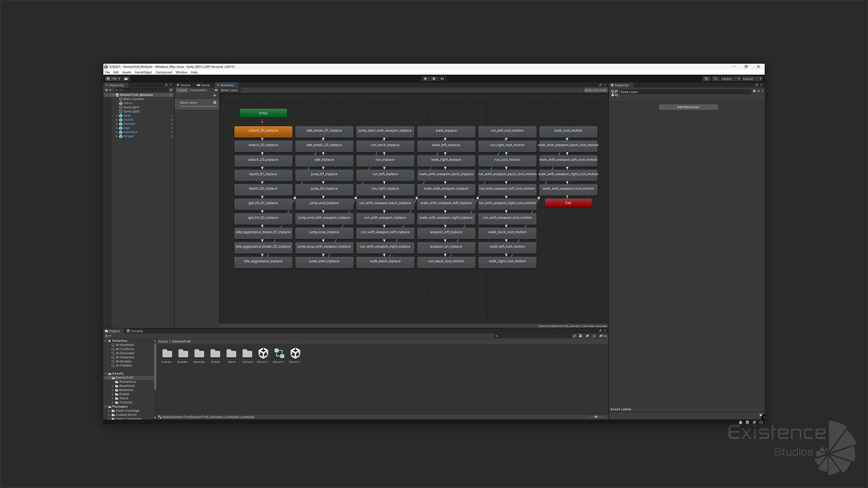
Task: Click the Add Behaviour button
Action: (688, 107)
